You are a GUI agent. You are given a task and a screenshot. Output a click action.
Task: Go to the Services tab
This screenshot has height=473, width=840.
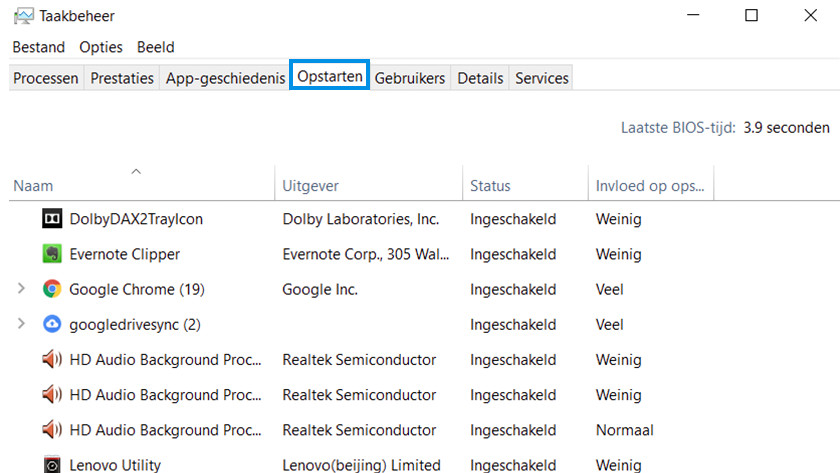(541, 78)
